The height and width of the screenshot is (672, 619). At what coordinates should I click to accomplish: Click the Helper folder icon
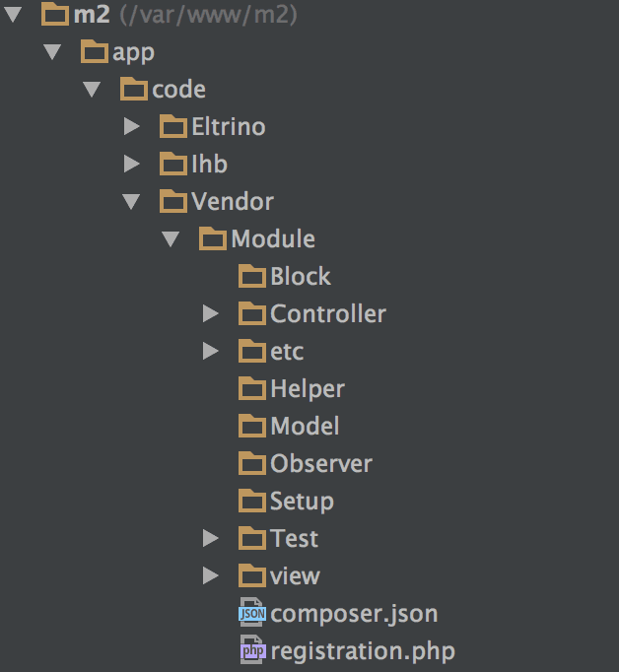pos(252,389)
